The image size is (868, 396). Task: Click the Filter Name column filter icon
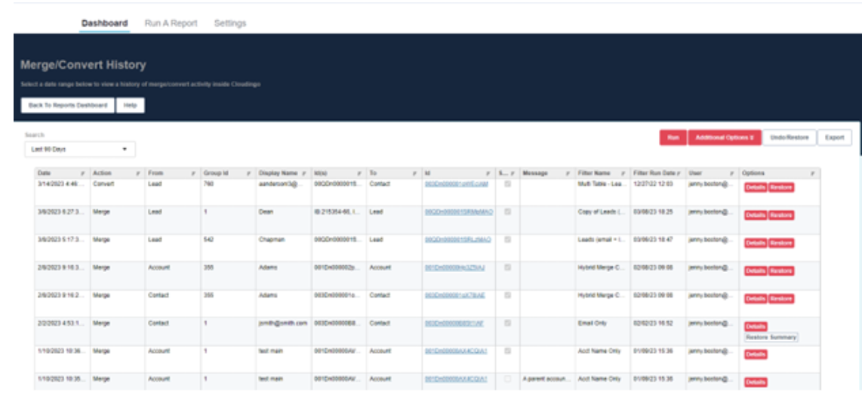click(x=623, y=173)
